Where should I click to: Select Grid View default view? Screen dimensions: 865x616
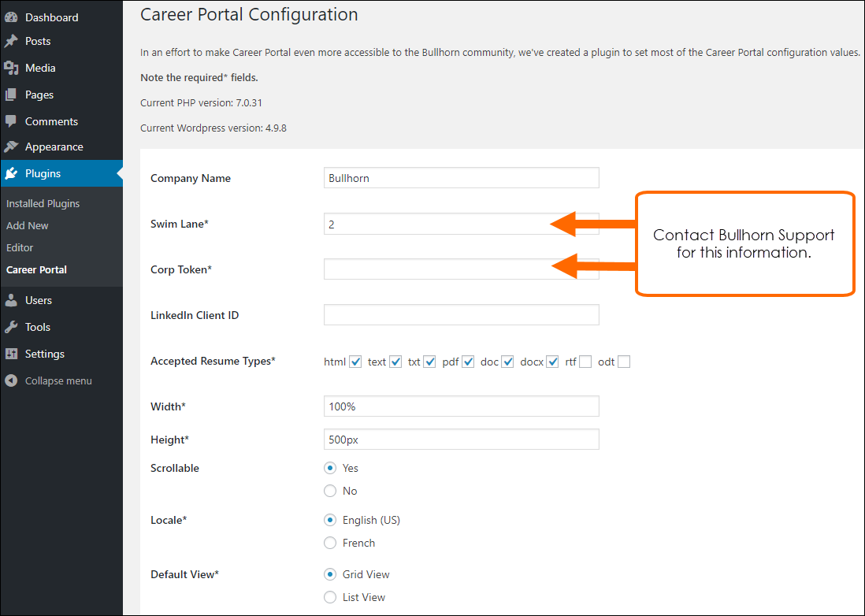(330, 574)
